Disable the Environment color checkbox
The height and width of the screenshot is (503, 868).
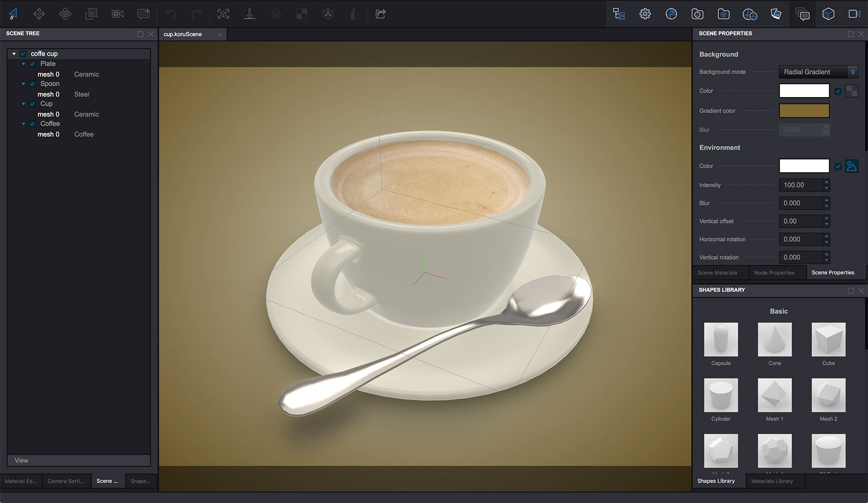coord(838,166)
